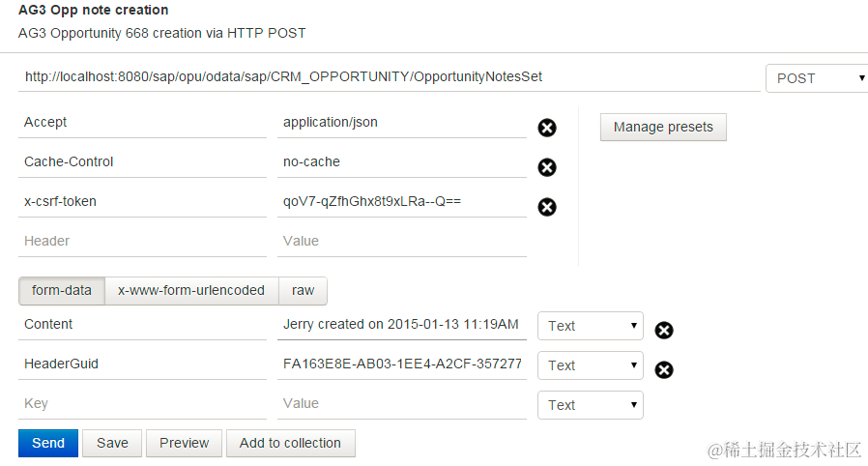Open the type dropdown for HeaderGuid row

tap(591, 365)
